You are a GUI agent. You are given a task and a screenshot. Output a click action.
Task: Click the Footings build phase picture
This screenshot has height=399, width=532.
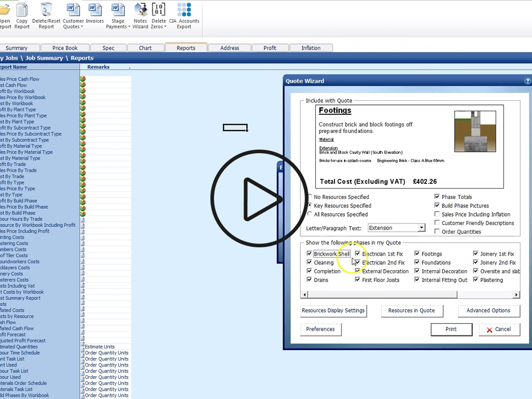point(475,131)
